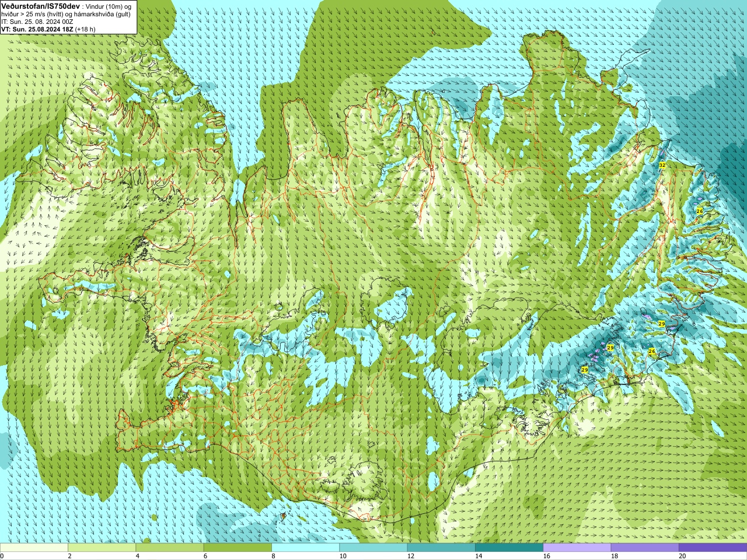Screen dimensions: 747x560
Task: Click the yellow gust marker labeled 32
Action: coord(662,166)
